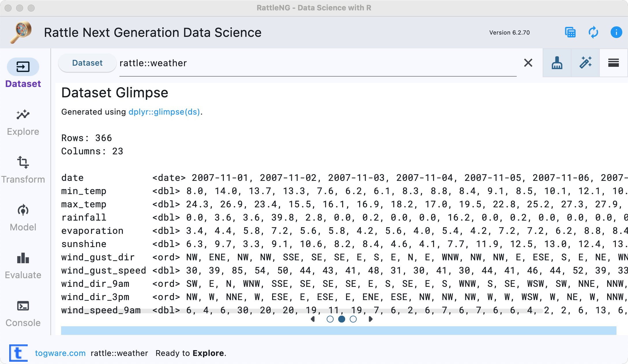
Task: Select the middle filled page indicator dot
Action: 342,319
